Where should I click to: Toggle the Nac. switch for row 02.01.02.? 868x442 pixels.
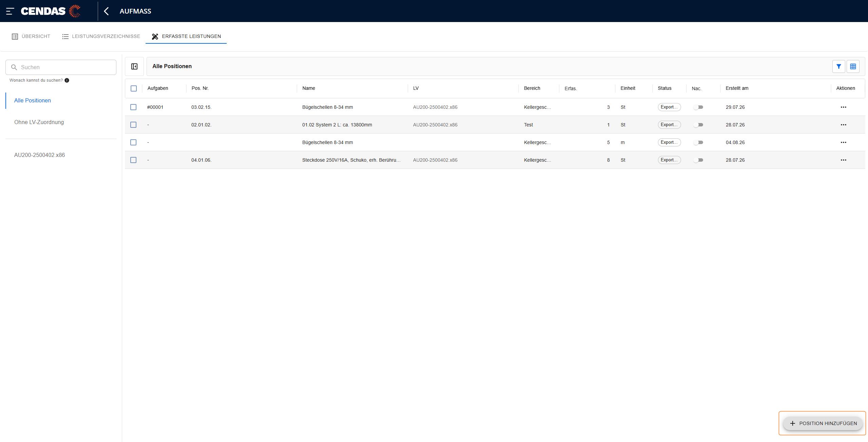[698, 125]
